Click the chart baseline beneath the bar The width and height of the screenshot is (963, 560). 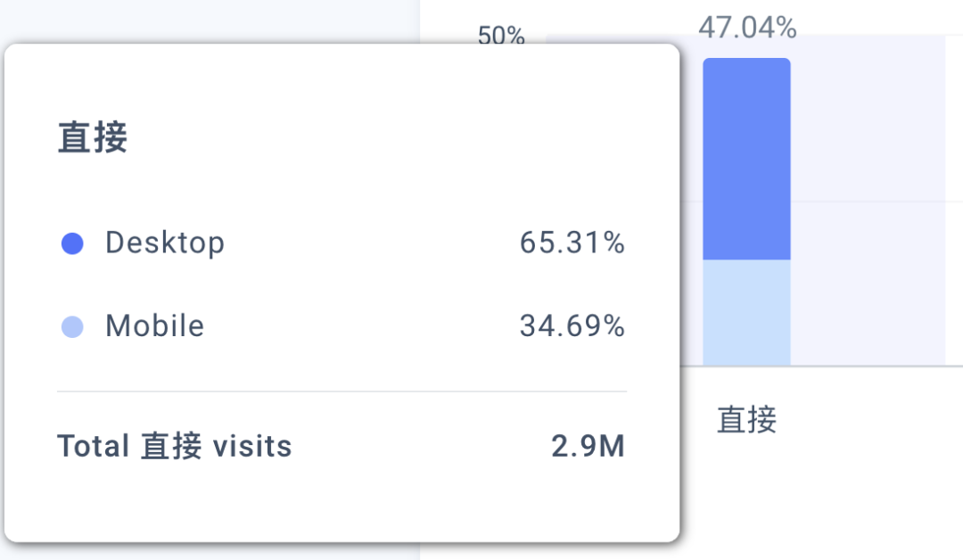point(821,366)
